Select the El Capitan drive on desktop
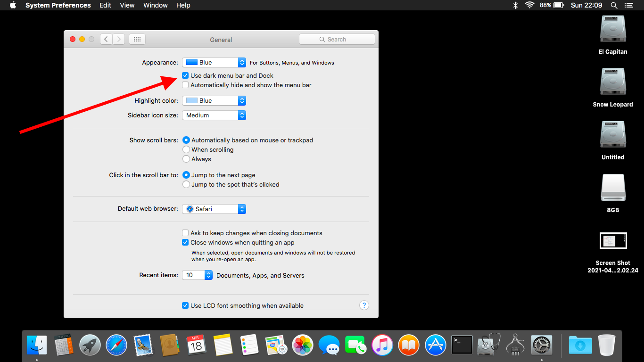The width and height of the screenshot is (644, 362). pyautogui.click(x=613, y=29)
